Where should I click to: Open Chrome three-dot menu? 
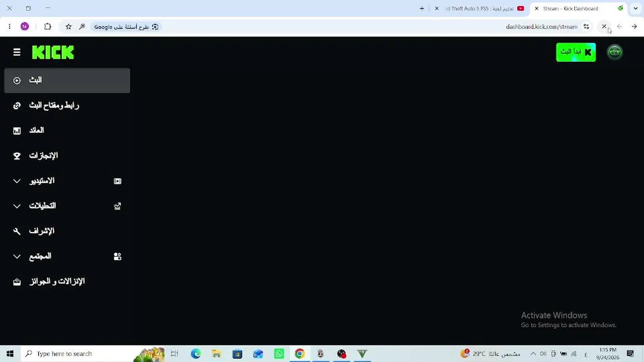9,27
